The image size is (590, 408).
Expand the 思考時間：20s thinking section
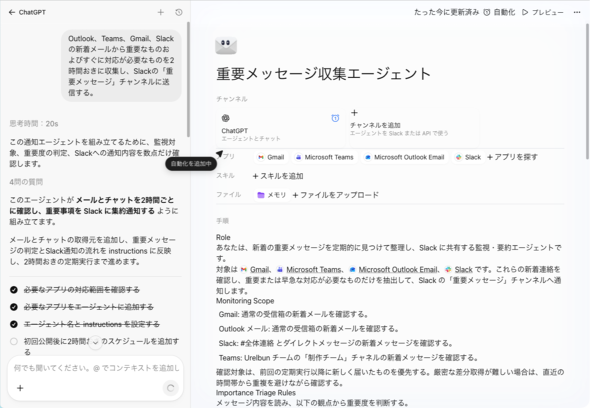coord(34,124)
